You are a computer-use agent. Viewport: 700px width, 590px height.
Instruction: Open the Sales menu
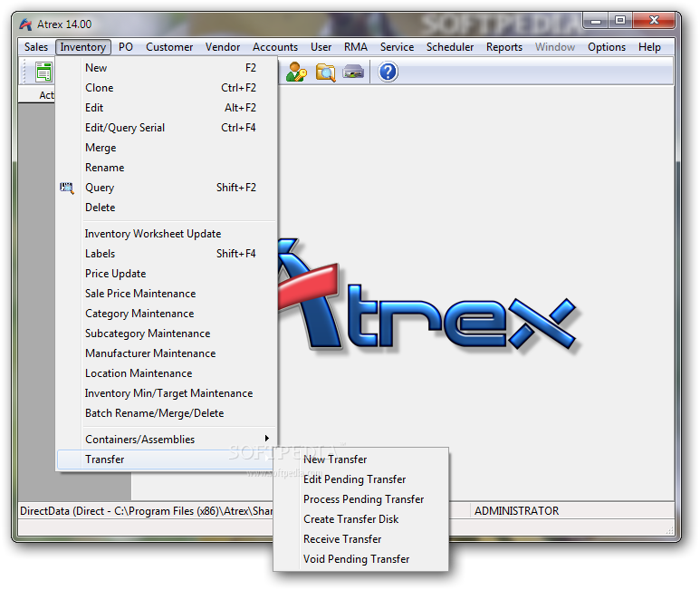(x=36, y=47)
